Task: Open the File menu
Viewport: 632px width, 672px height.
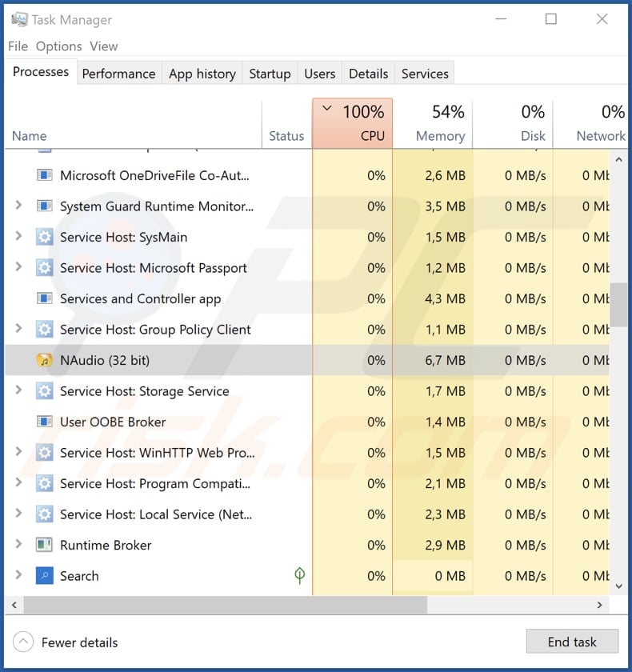Action: tap(18, 46)
